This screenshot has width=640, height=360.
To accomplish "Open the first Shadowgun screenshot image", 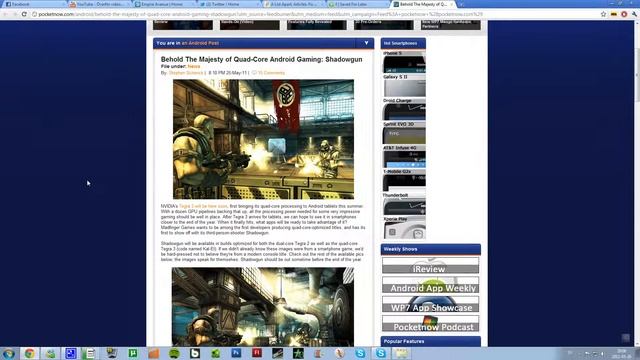I will point(263,139).
